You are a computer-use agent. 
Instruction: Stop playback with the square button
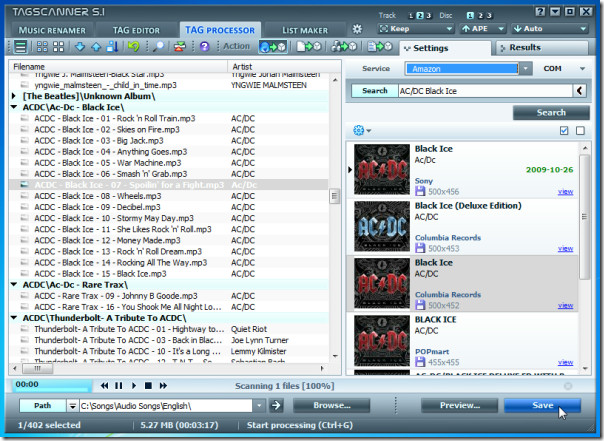point(148,386)
